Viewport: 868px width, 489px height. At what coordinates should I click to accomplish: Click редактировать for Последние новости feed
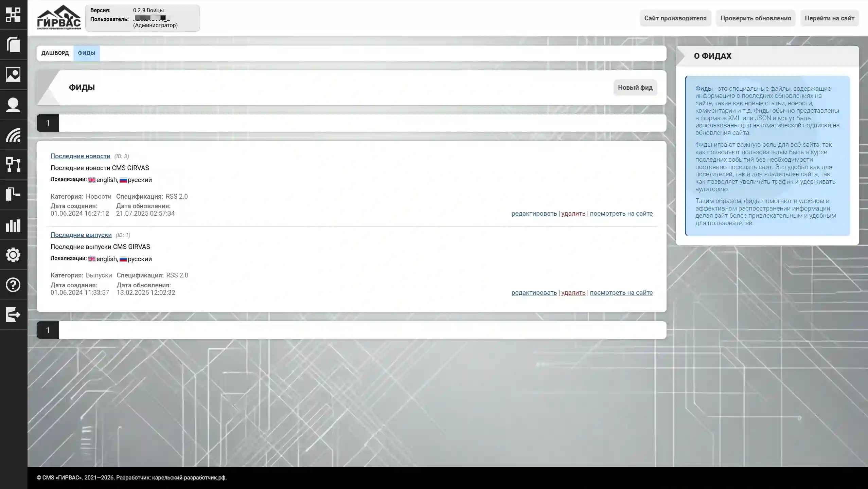pos(534,214)
